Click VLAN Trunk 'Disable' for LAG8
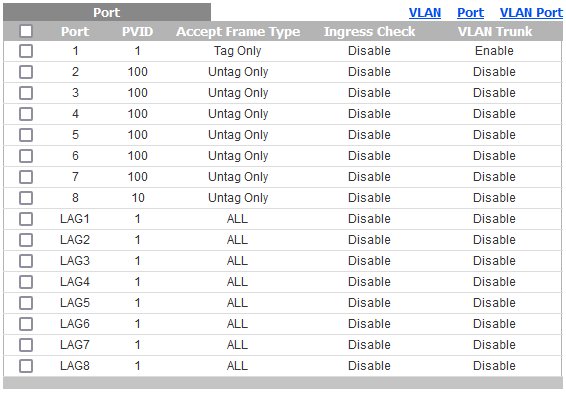566x393 pixels. [x=494, y=366]
